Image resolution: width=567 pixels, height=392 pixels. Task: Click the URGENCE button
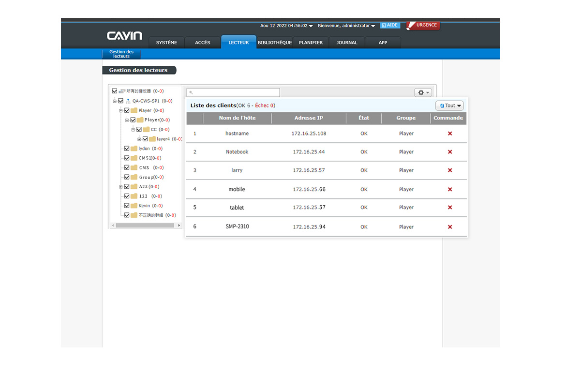click(423, 25)
